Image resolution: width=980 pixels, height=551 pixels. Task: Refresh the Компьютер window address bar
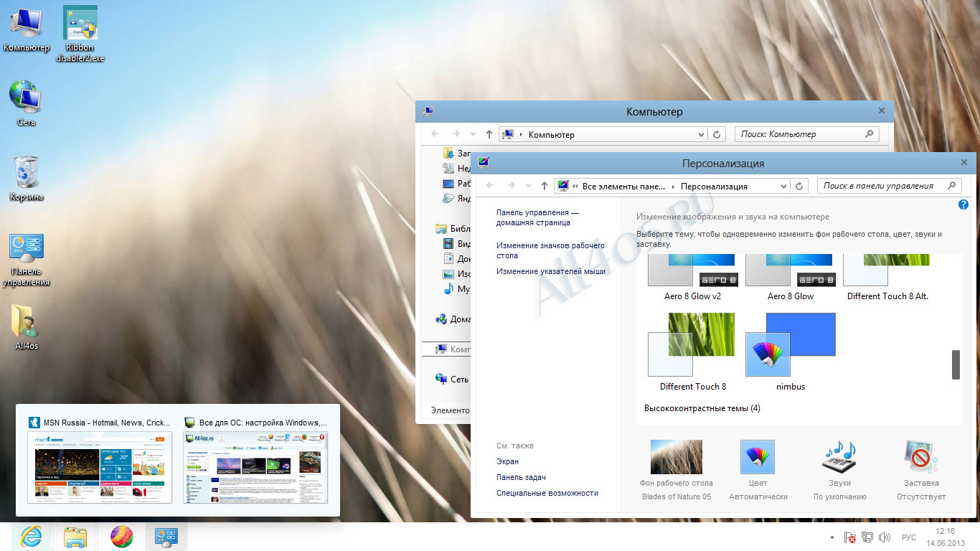point(717,134)
